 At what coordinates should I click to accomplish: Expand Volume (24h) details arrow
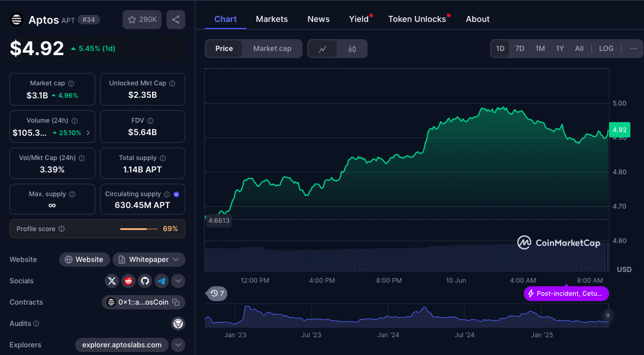(88, 133)
